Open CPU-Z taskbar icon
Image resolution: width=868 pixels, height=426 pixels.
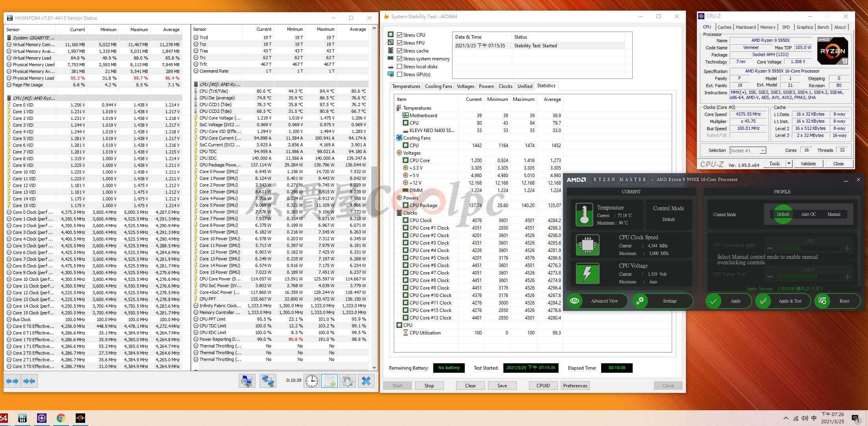tap(42, 418)
